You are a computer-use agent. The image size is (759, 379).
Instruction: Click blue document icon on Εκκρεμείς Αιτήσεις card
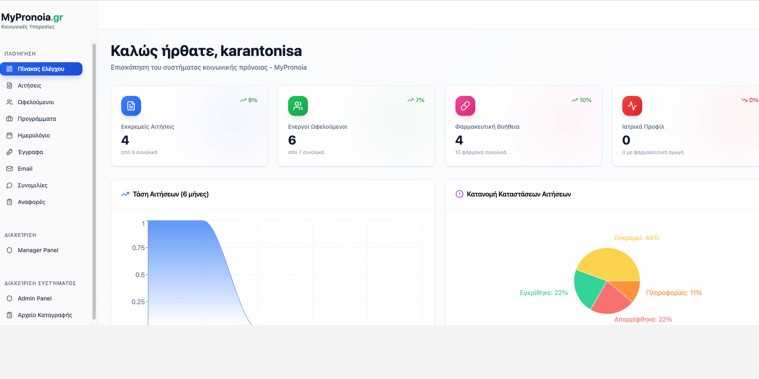point(131,106)
